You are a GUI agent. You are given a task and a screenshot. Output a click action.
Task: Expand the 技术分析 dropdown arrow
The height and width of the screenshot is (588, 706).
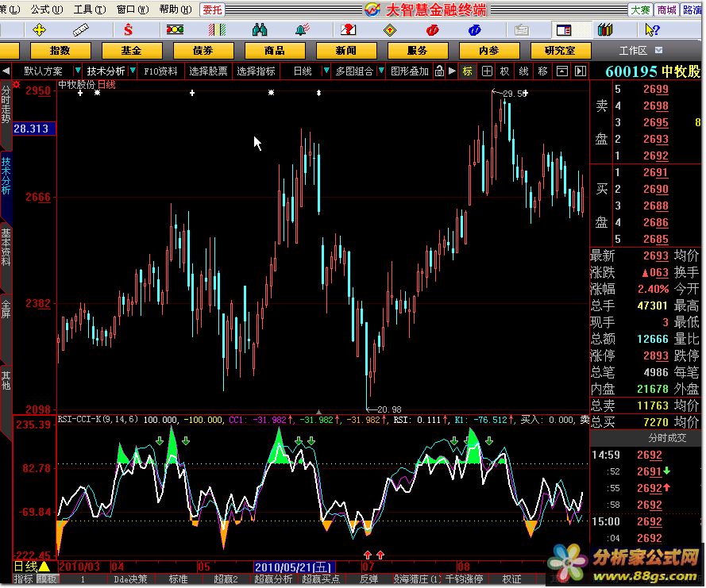point(133,71)
